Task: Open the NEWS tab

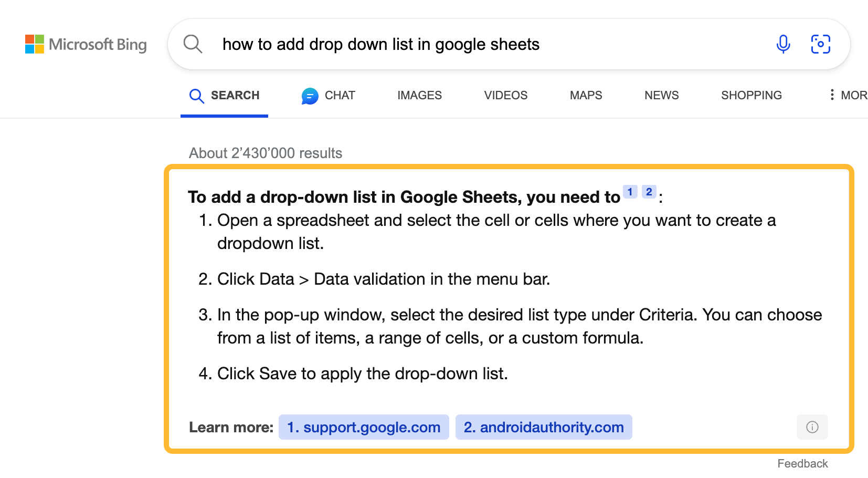Action: 661,95
